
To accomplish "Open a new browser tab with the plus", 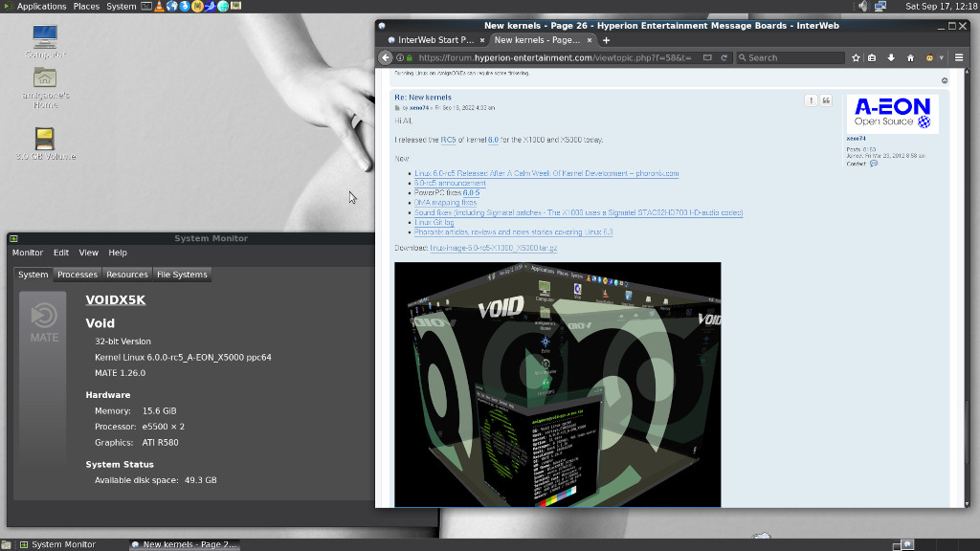I will (x=606, y=40).
